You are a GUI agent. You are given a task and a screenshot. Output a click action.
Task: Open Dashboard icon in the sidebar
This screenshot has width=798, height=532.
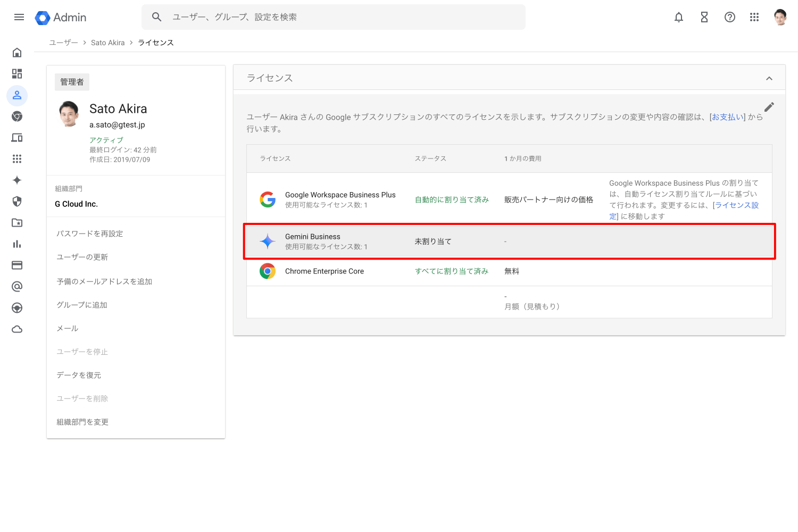pos(17,74)
